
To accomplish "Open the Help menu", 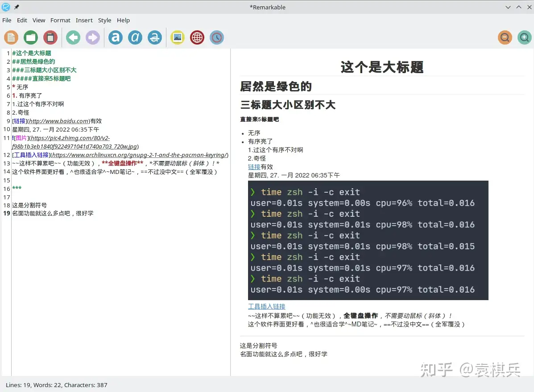I will click(x=123, y=20).
